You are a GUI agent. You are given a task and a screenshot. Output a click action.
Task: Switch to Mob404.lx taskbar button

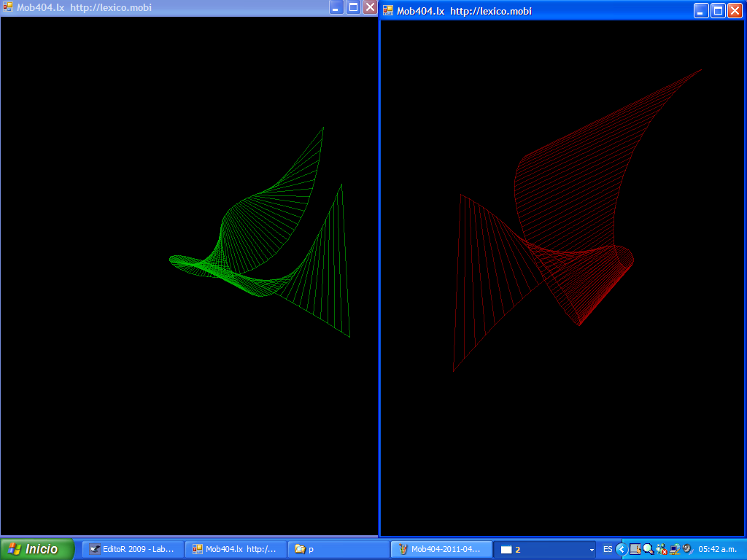[236, 549]
